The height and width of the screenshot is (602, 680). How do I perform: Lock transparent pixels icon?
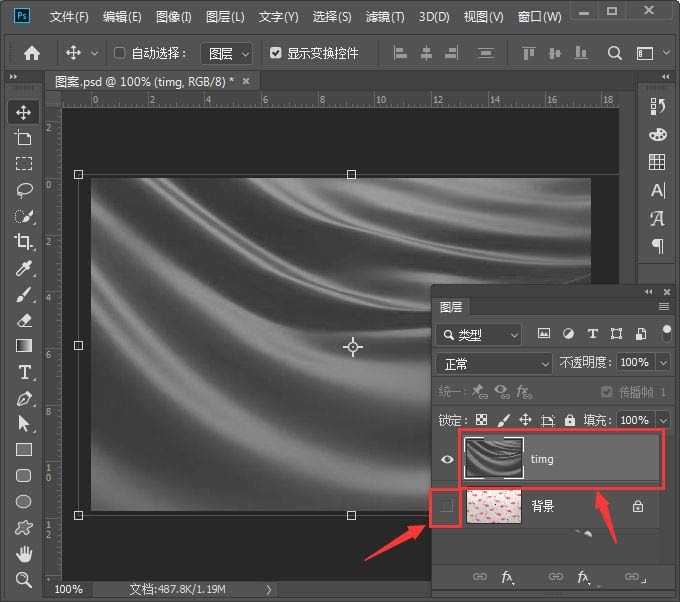point(481,419)
